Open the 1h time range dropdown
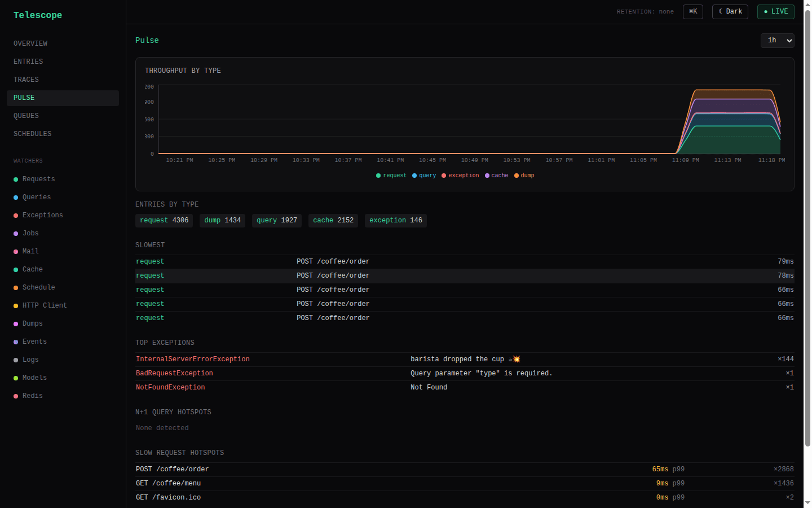Viewport: 812px width, 508px height. [x=778, y=41]
